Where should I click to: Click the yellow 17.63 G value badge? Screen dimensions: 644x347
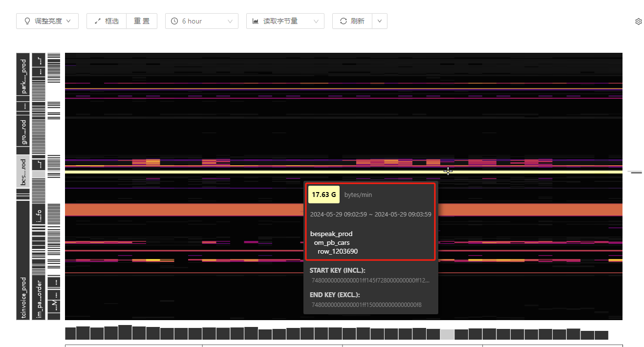click(x=324, y=195)
